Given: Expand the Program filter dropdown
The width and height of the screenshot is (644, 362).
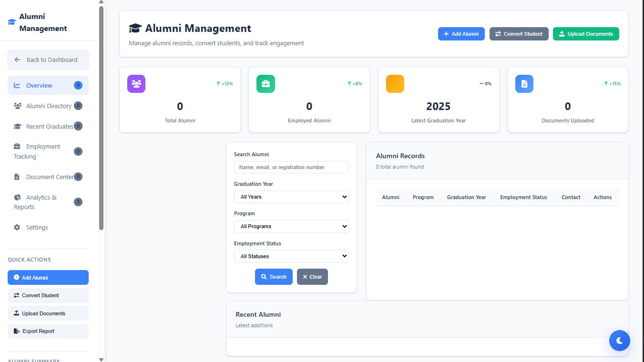Looking at the screenshot, I should [x=291, y=226].
